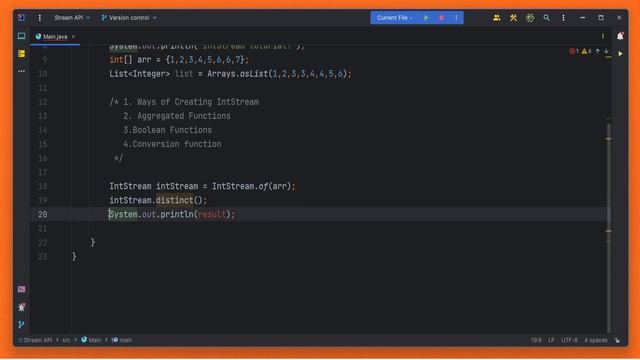Image resolution: width=640 pixels, height=360 pixels.
Task: Click the warning stripe marker on scrollbar
Action: pyautogui.click(x=608, y=139)
